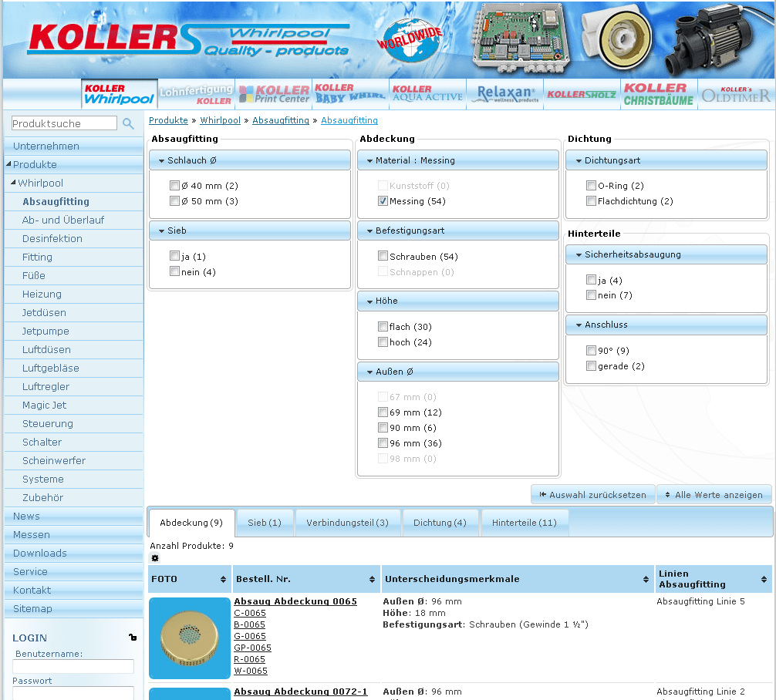
Task: Check the Ø 50 mm hose checkbox
Action: point(174,201)
